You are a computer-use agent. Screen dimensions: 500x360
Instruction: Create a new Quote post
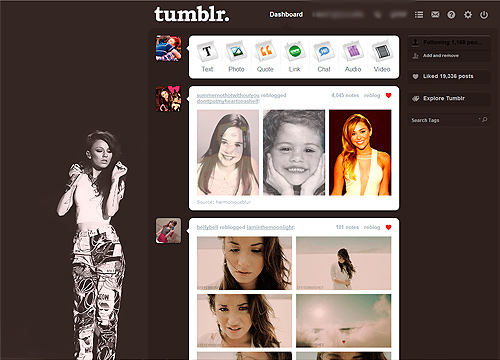265,57
